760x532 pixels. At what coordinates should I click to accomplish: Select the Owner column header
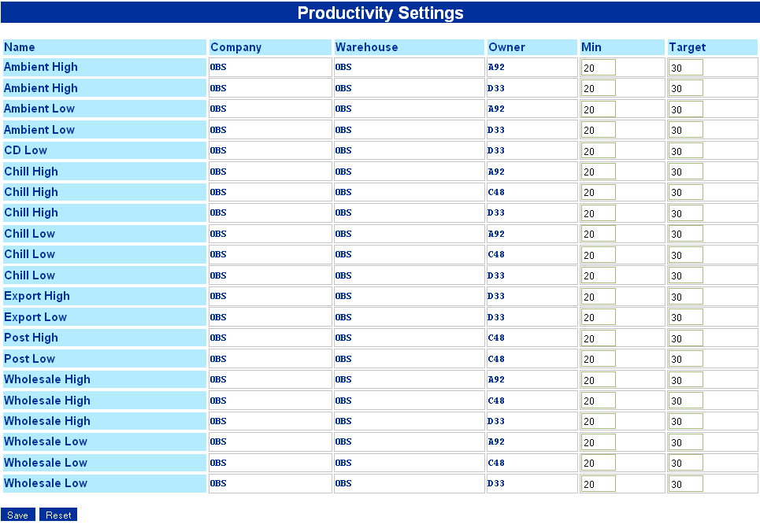(x=532, y=47)
